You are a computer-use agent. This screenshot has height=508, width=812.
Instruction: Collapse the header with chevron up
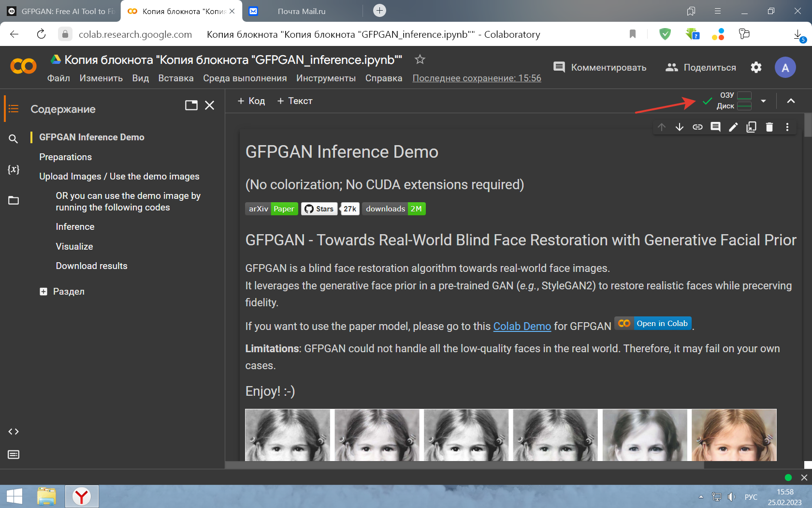[791, 101]
